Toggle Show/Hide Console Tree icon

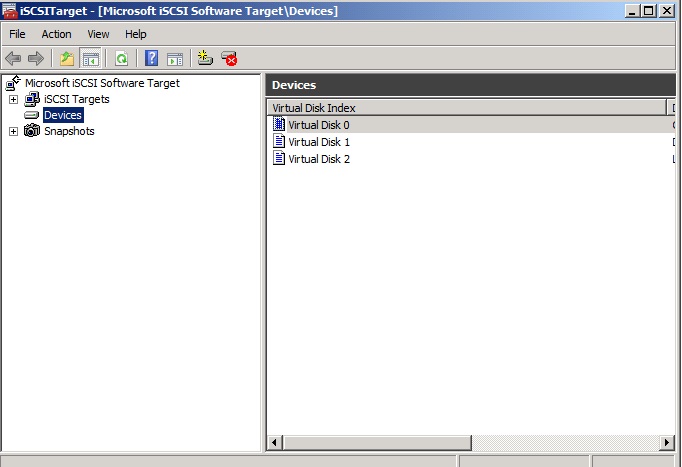(90, 58)
